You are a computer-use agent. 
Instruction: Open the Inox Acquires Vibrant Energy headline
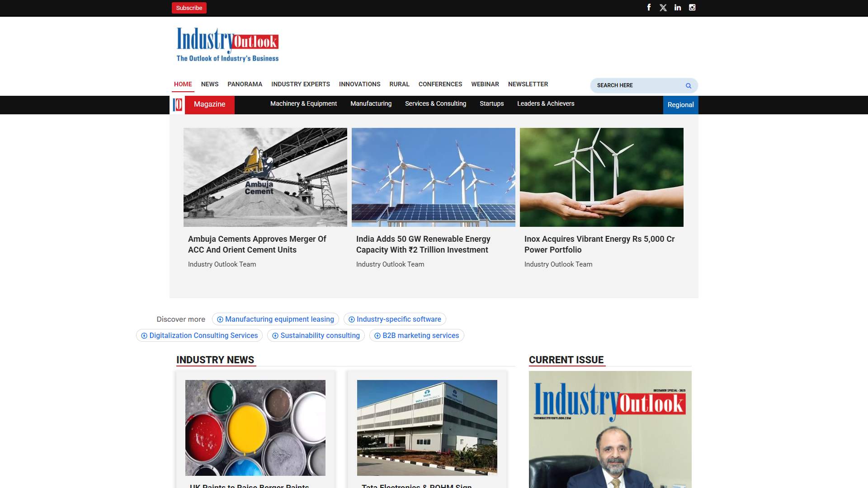599,244
